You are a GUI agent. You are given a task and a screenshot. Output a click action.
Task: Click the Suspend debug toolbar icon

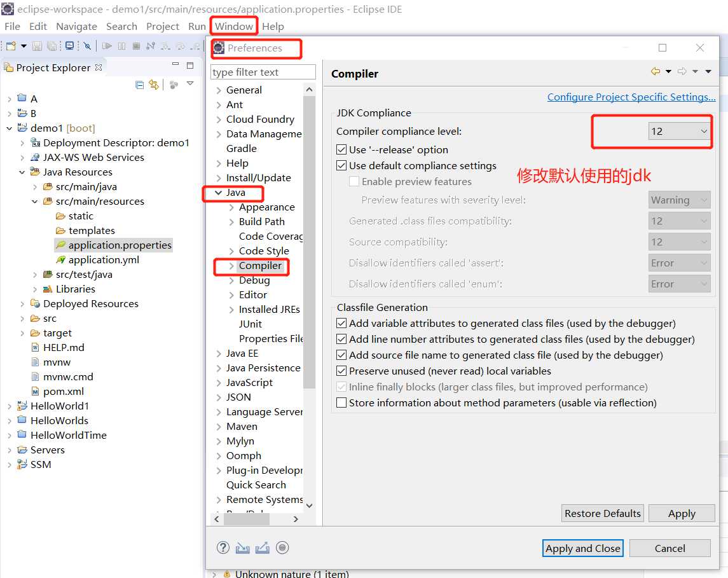click(x=121, y=46)
